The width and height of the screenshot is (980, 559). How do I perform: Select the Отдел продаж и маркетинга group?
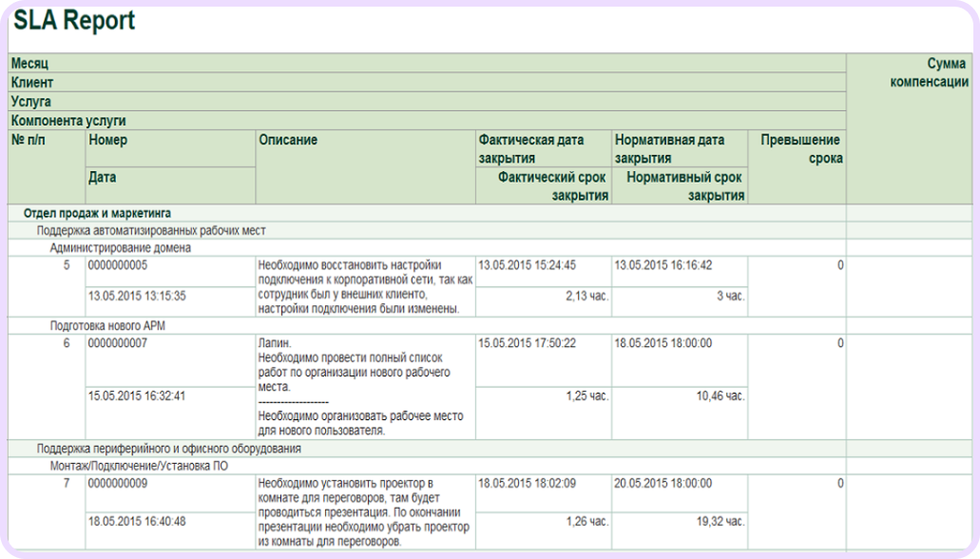97,213
